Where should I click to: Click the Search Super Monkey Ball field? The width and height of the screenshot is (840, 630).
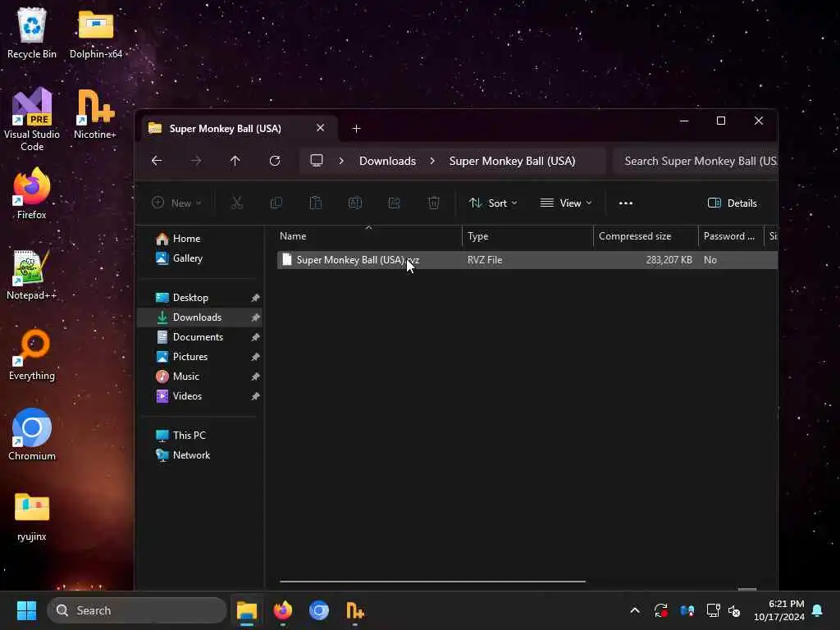696,161
